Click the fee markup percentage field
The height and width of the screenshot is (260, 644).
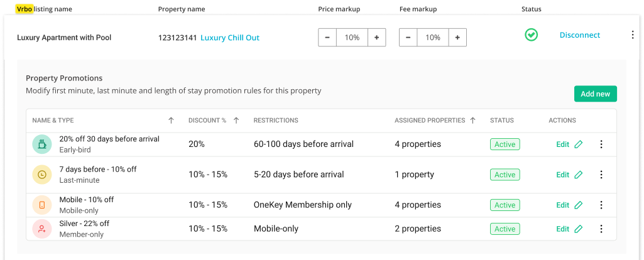coord(433,38)
